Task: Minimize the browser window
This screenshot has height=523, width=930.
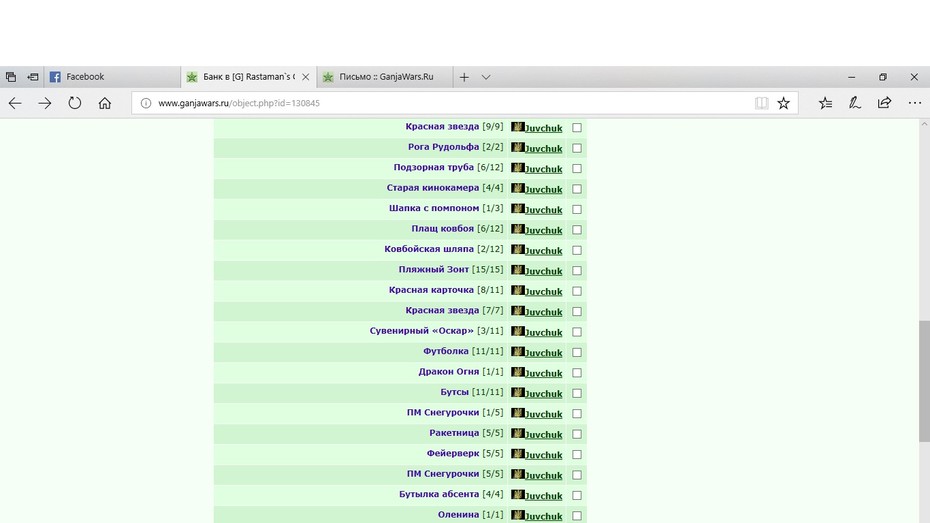Action: coord(851,77)
